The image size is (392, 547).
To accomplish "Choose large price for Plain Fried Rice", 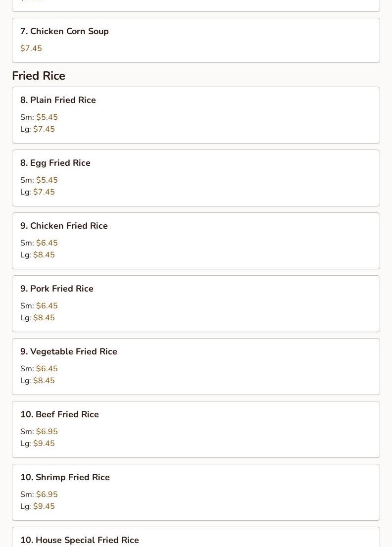I will point(44,129).
